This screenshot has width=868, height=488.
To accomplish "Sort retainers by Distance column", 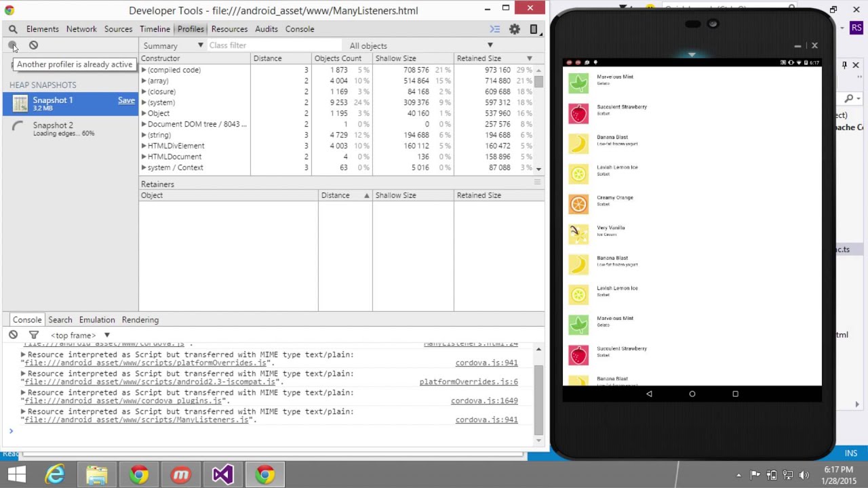I will [345, 195].
